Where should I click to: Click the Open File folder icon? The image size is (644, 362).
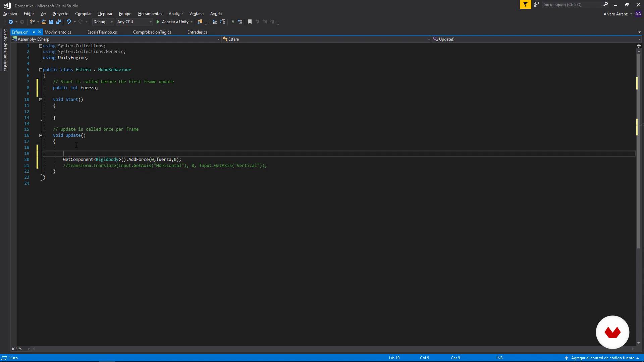click(44, 22)
